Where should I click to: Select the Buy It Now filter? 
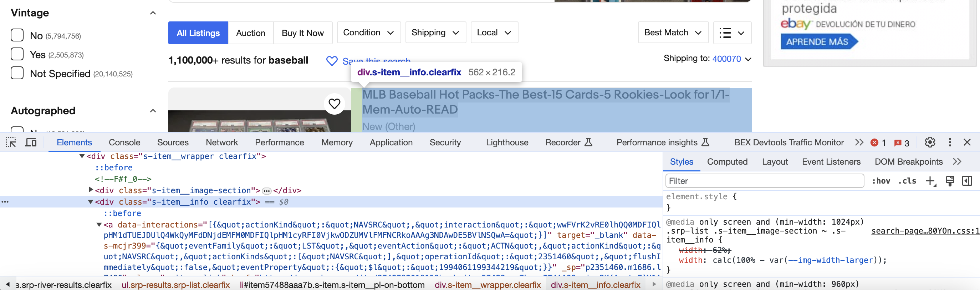click(302, 33)
